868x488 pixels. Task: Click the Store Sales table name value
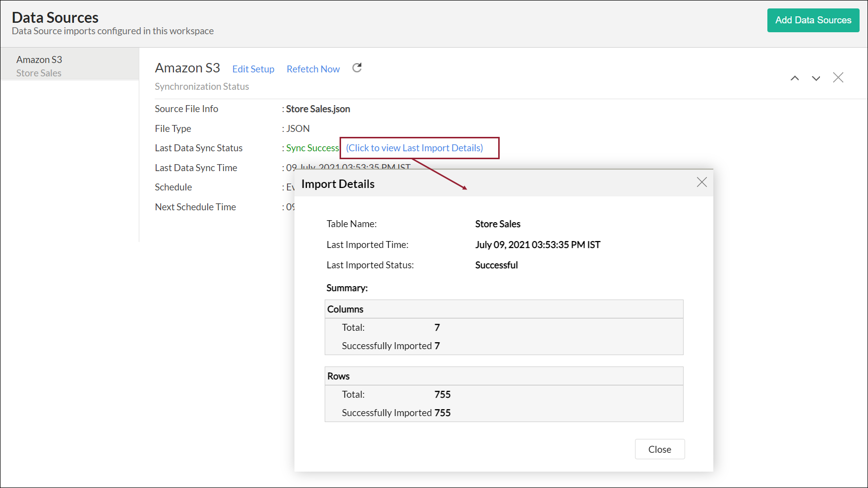pos(498,224)
